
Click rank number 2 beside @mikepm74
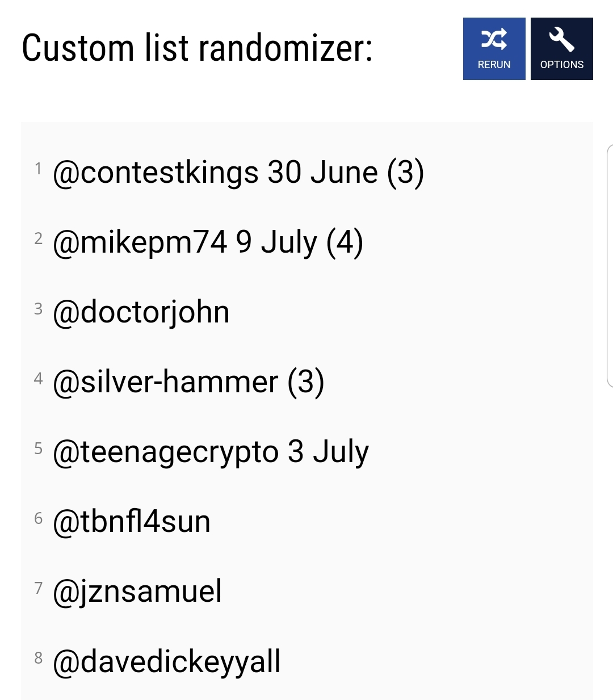pos(38,238)
